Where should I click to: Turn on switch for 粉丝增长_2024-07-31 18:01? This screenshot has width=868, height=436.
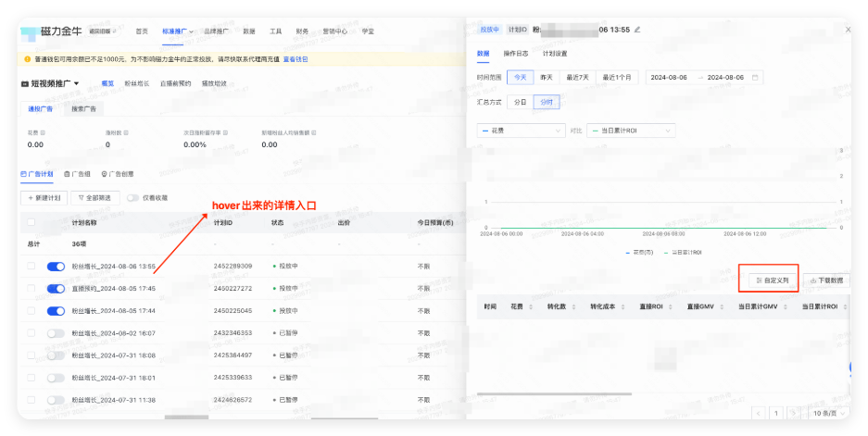[56, 378]
